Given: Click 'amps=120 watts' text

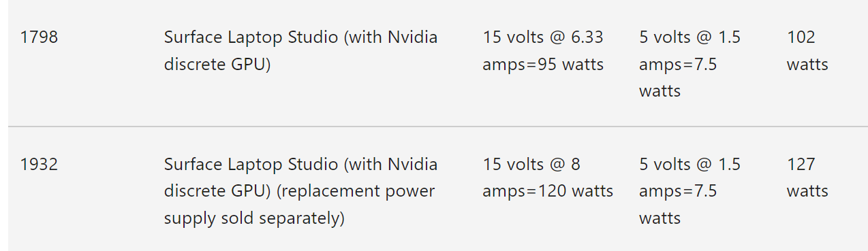Looking at the screenshot, I should click(x=548, y=192).
